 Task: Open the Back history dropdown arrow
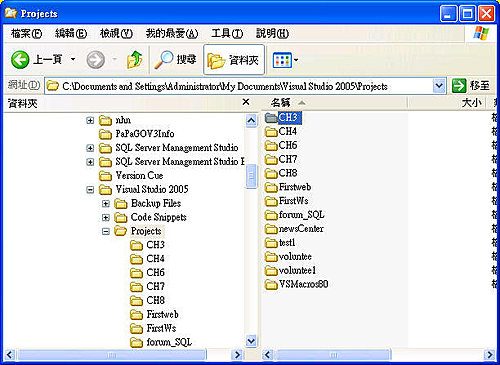tap(73, 60)
